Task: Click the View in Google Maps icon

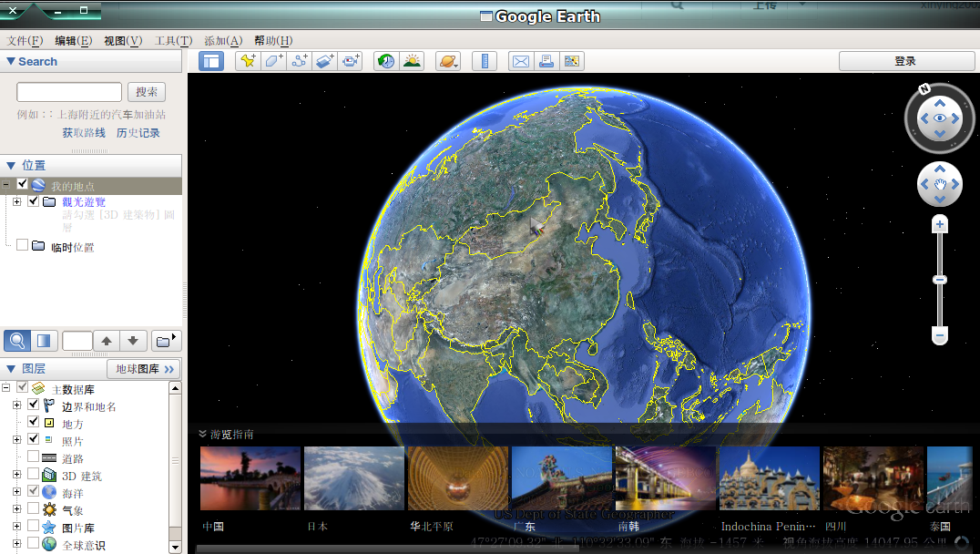Action: [572, 61]
